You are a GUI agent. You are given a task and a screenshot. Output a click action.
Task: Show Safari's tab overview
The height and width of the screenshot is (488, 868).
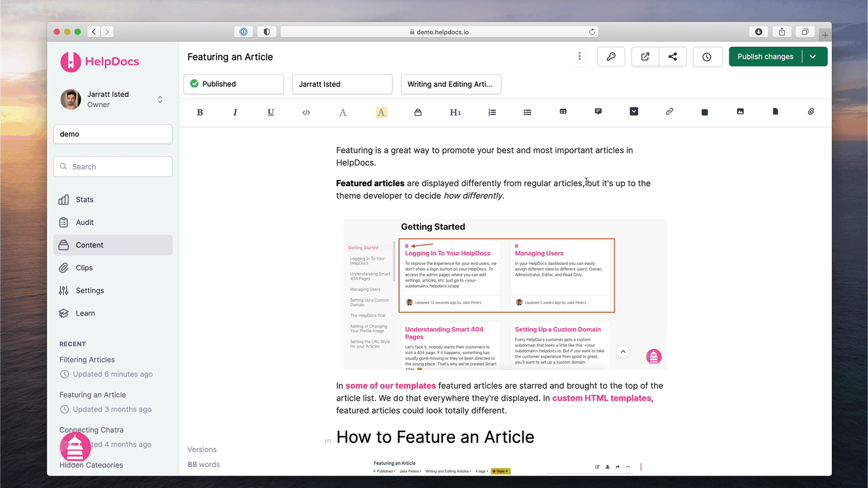click(x=805, y=32)
